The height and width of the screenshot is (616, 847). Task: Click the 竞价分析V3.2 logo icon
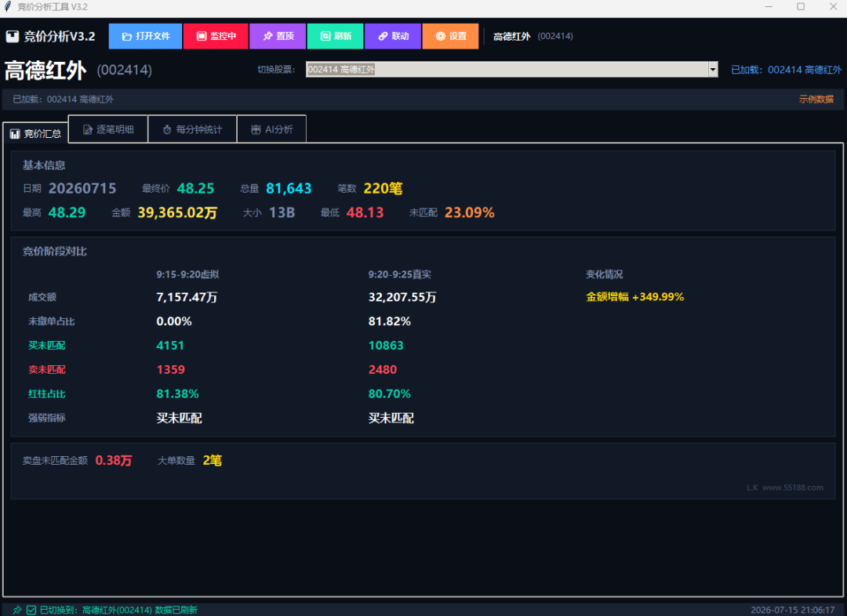[x=12, y=36]
